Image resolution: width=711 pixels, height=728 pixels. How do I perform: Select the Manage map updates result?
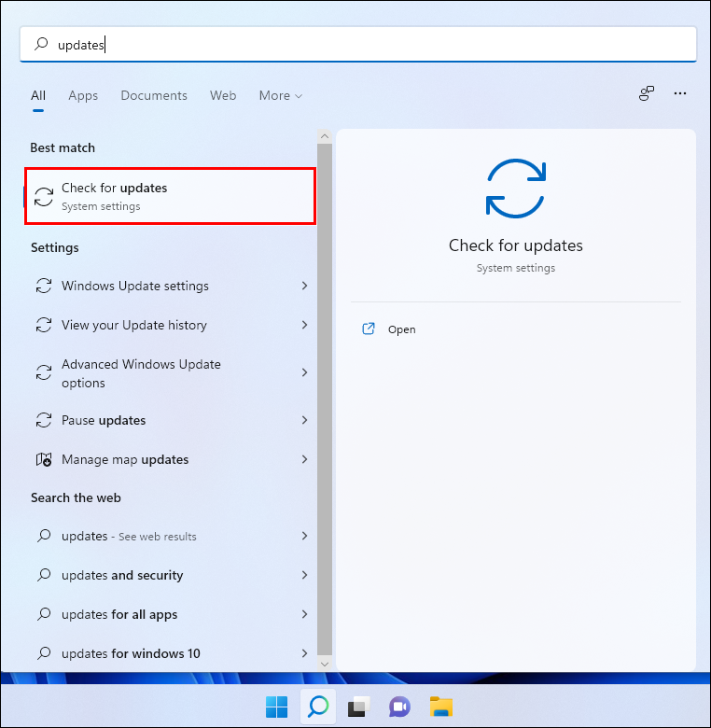coord(171,459)
